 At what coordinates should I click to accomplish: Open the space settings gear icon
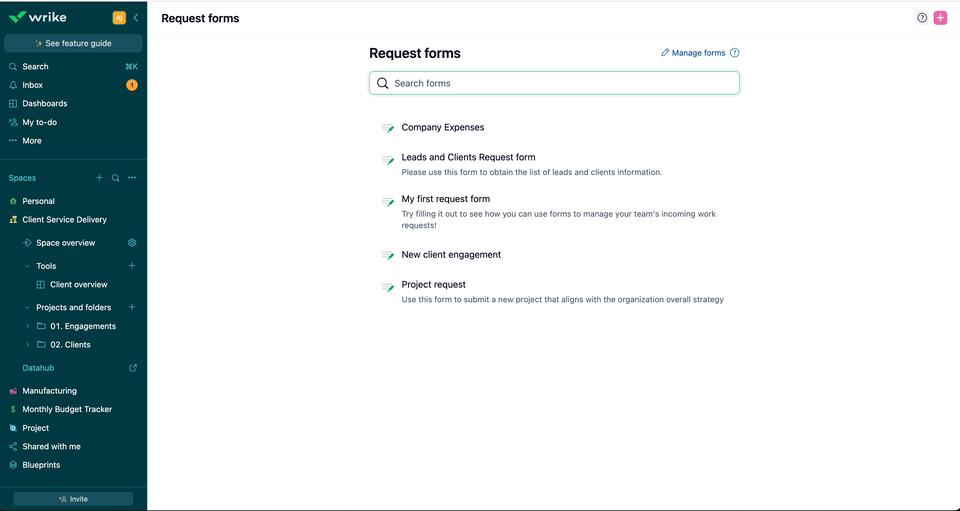click(x=132, y=243)
